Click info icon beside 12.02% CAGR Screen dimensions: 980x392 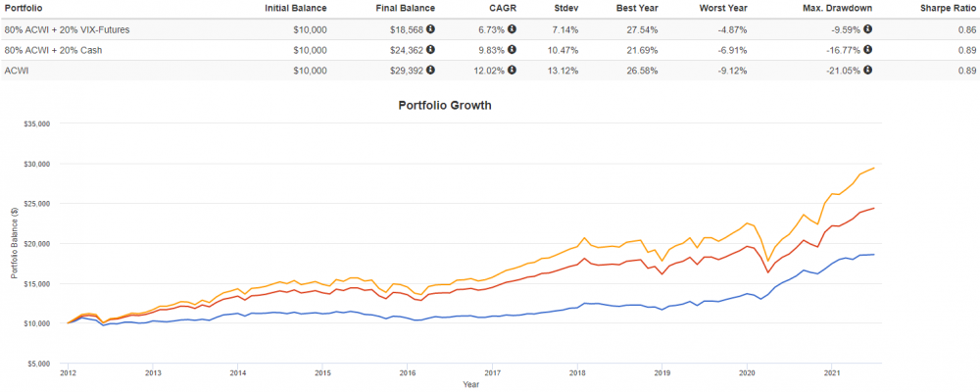click(512, 71)
